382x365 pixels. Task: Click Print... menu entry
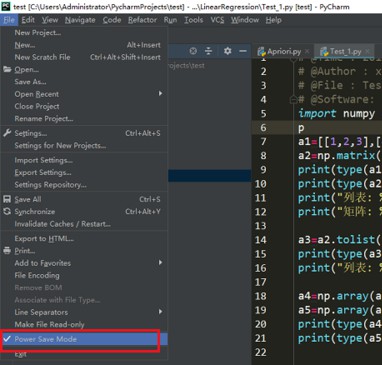click(83, 251)
